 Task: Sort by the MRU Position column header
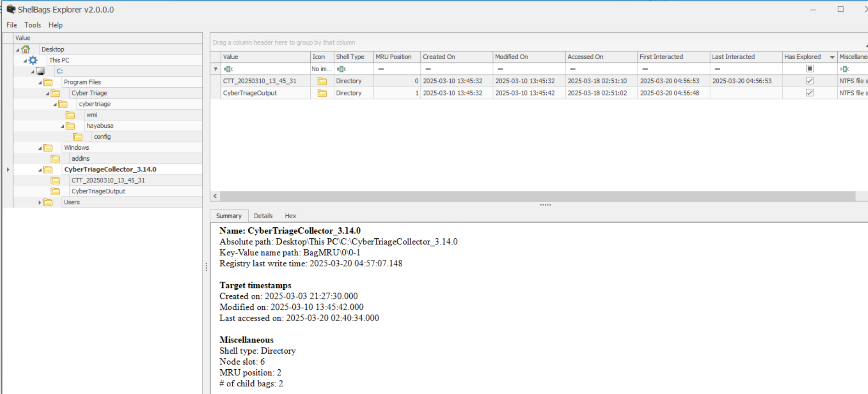397,57
